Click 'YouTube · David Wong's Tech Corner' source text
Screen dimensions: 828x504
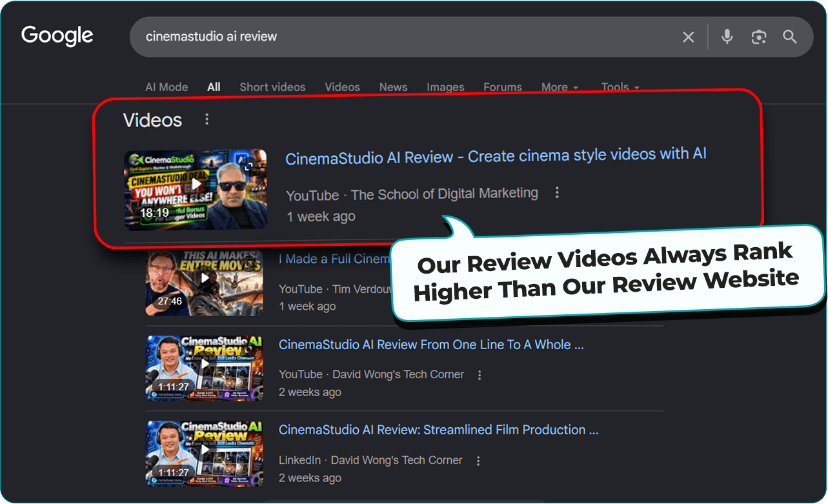pyautogui.click(x=371, y=374)
